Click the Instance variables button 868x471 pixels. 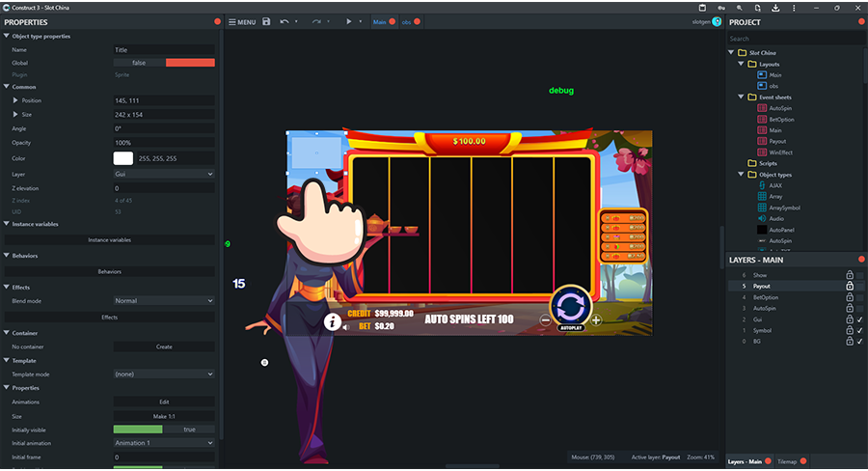109,239
